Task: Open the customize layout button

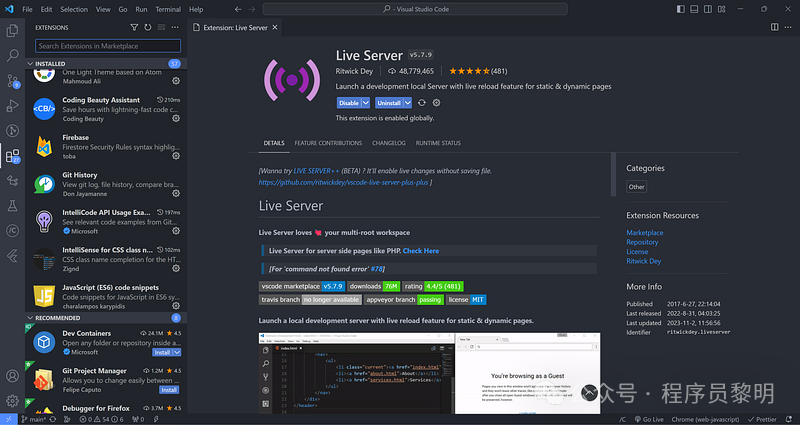Action: tap(722, 9)
